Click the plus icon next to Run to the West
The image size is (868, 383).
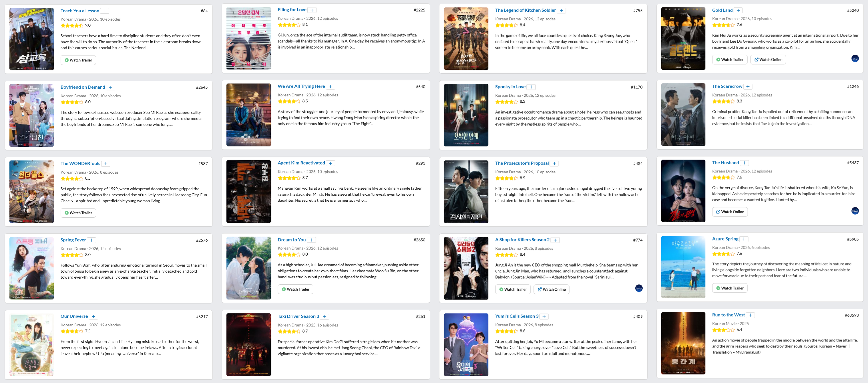pyautogui.click(x=751, y=315)
